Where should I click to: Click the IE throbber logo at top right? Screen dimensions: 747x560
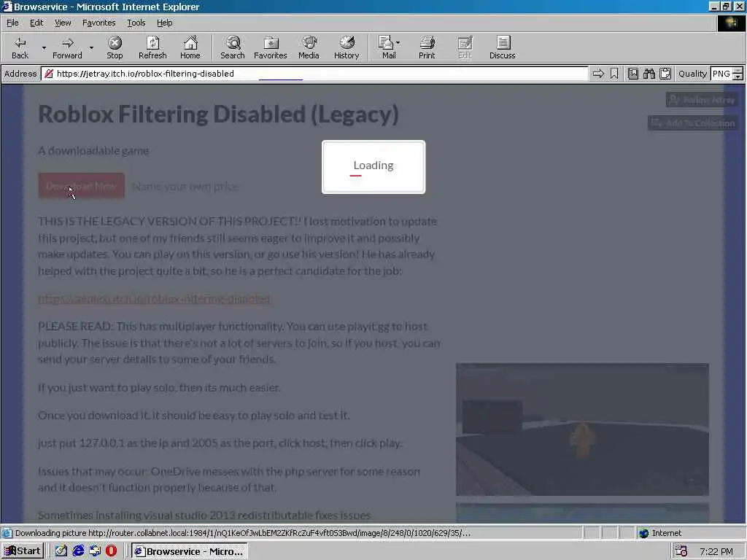pos(731,23)
